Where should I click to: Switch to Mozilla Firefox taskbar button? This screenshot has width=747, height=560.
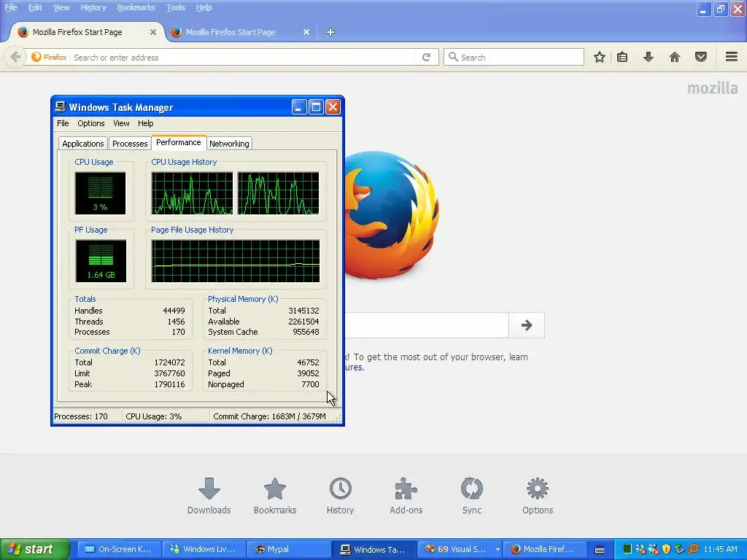point(543,549)
